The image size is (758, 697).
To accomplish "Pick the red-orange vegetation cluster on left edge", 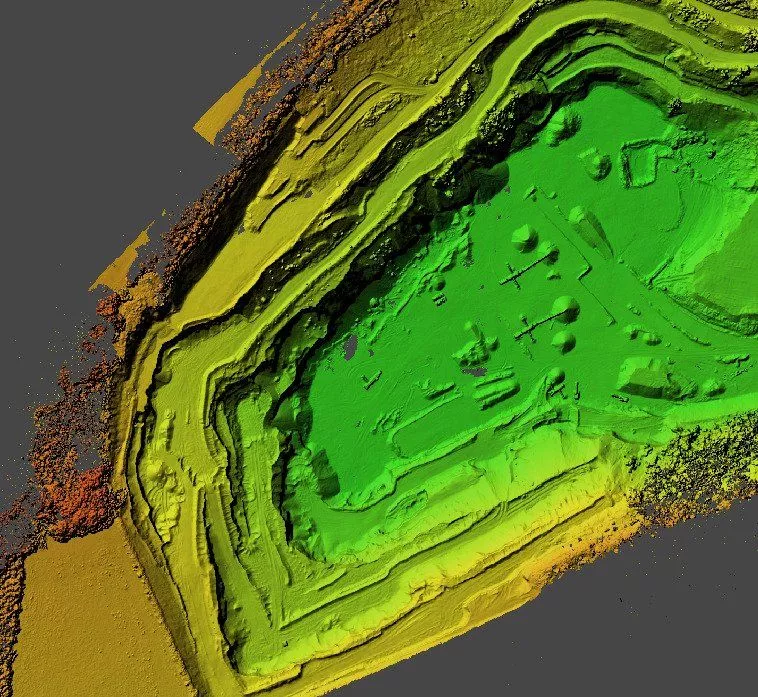I will (x=82, y=500).
